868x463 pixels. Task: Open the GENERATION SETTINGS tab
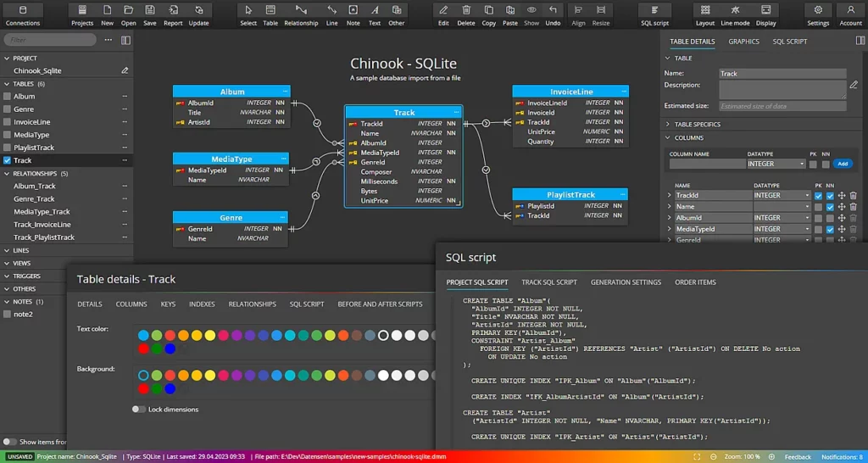626,282
